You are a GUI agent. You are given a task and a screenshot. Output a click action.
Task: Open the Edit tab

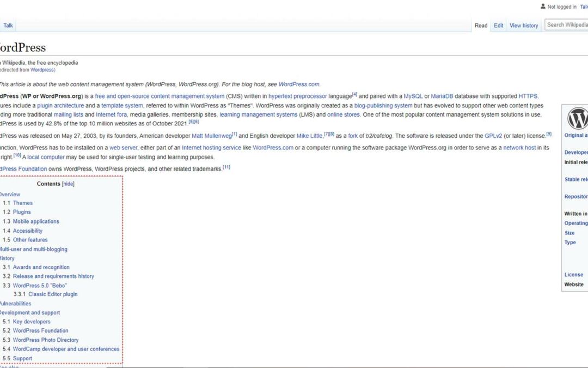[499, 26]
